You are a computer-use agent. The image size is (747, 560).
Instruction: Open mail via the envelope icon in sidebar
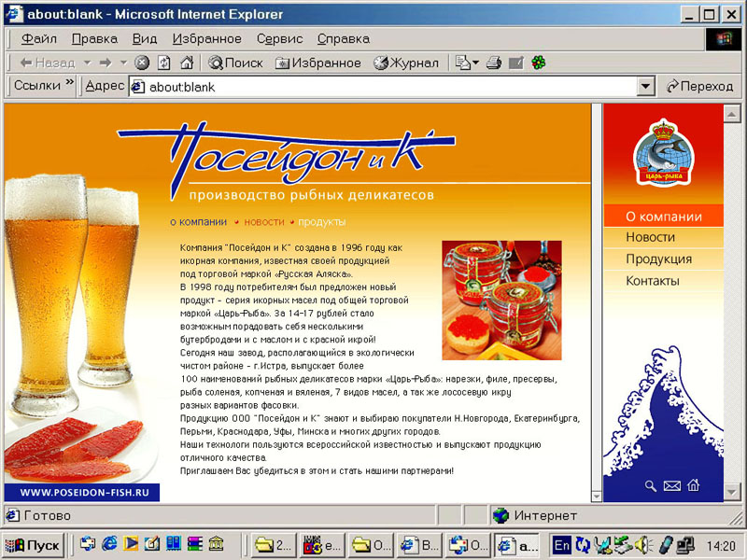pyautogui.click(x=671, y=485)
